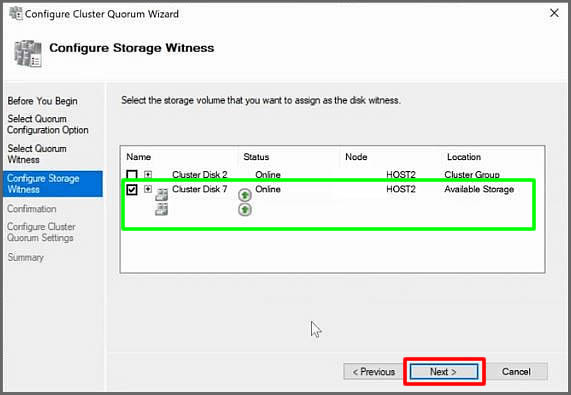This screenshot has width=571, height=395.
Task: Click the Available Storage location cell
Action: pyautogui.click(x=479, y=189)
